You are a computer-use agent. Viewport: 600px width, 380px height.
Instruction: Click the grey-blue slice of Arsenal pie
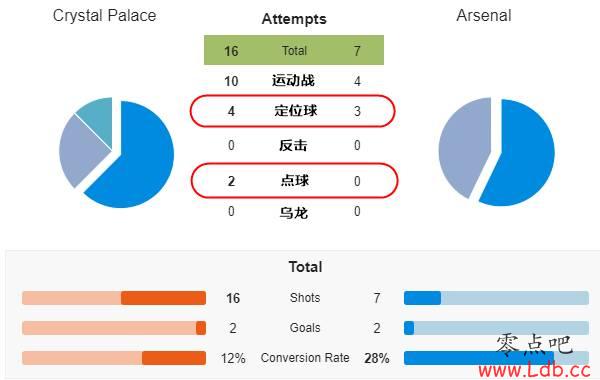coord(463,147)
